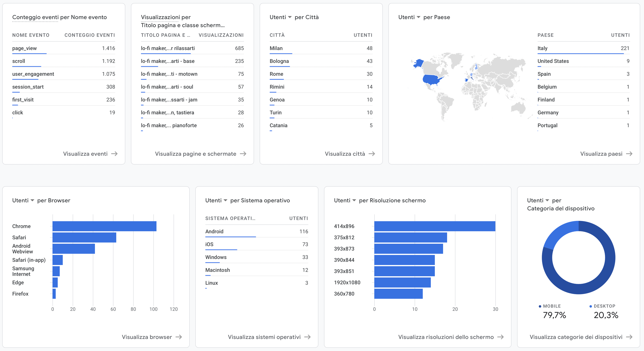Click the Samsung Internet bar in the browser chart

click(x=56, y=271)
